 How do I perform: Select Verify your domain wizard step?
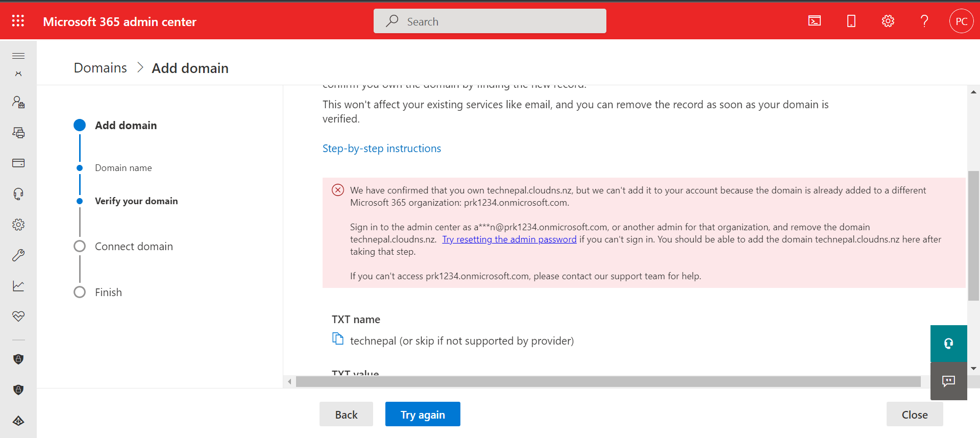(x=136, y=201)
